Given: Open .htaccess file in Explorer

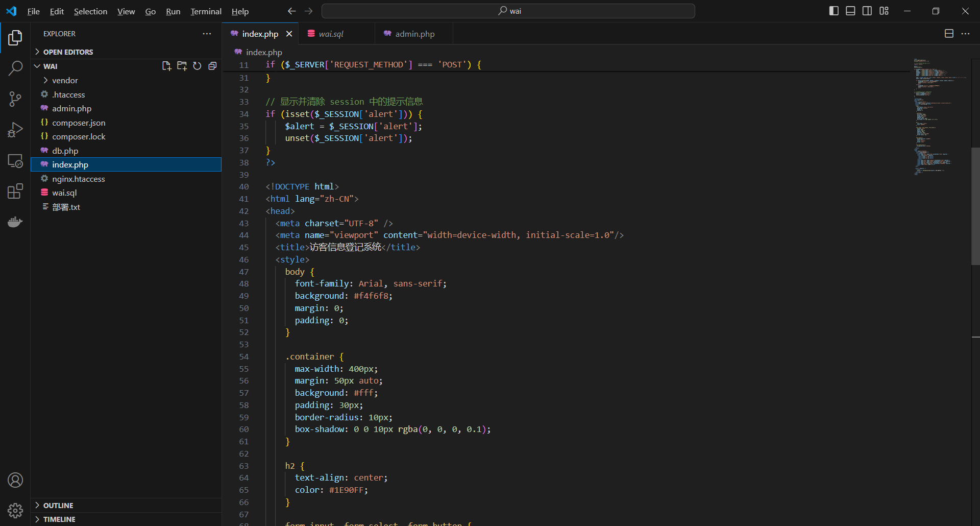Looking at the screenshot, I should click(126, 94).
